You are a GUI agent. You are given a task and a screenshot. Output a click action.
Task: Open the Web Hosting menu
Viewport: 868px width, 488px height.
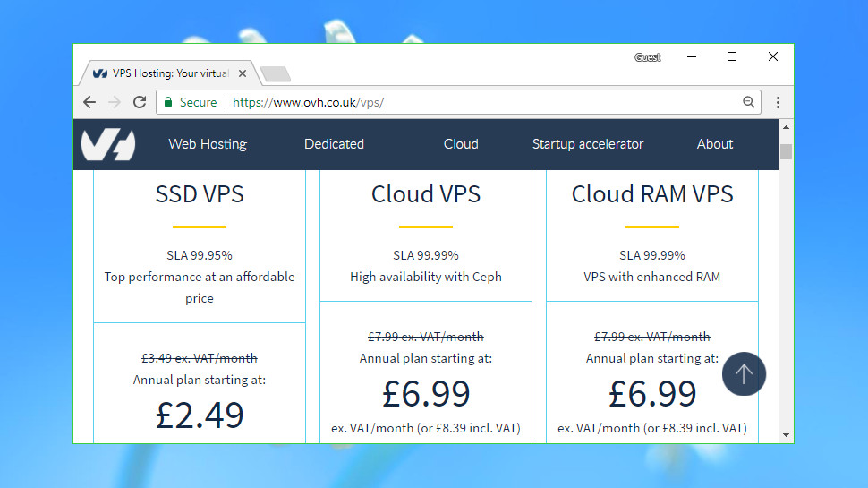208,144
